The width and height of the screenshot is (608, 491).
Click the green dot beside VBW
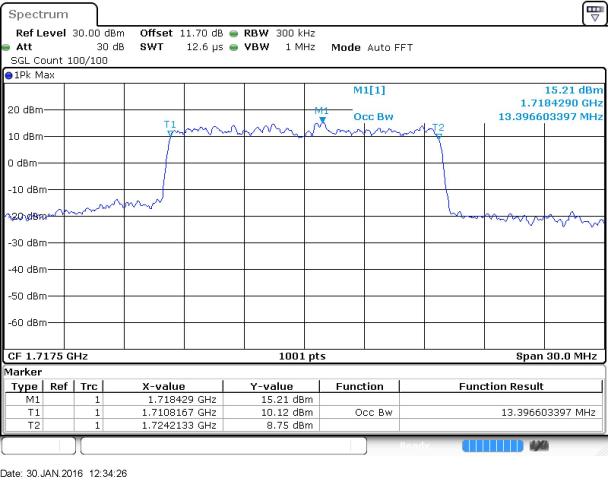coord(233,48)
